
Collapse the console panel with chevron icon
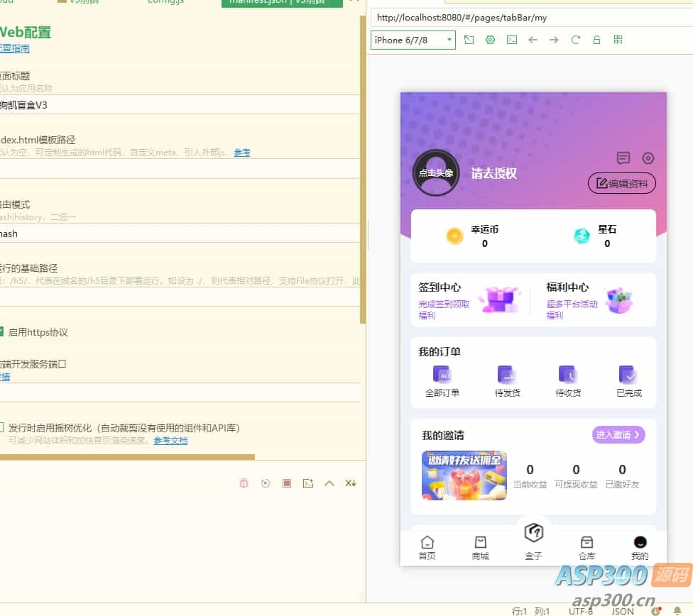tap(329, 483)
